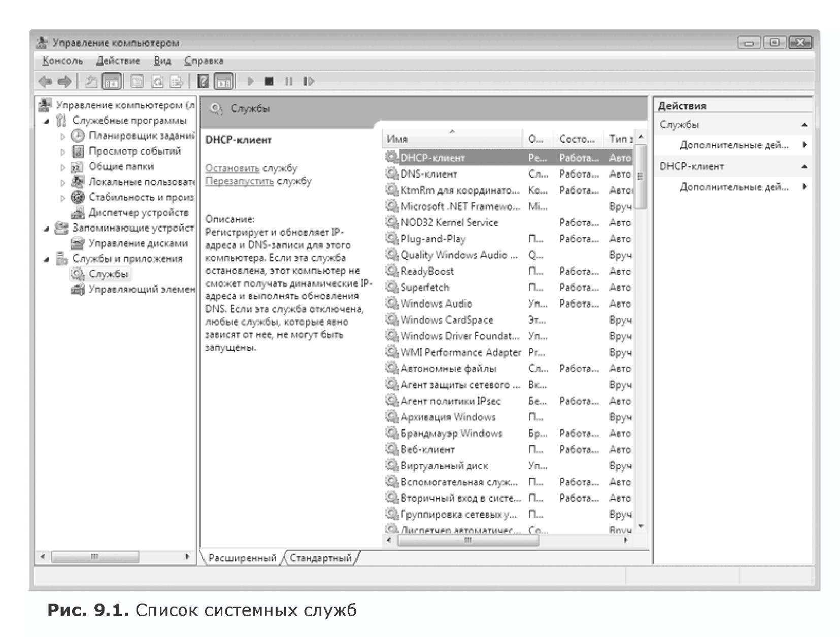Click the tree pane horizontal scrollbar thumb

(94, 557)
